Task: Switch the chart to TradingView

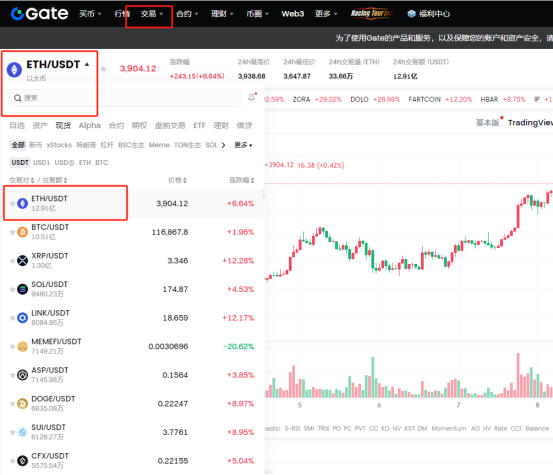Action: [530, 123]
